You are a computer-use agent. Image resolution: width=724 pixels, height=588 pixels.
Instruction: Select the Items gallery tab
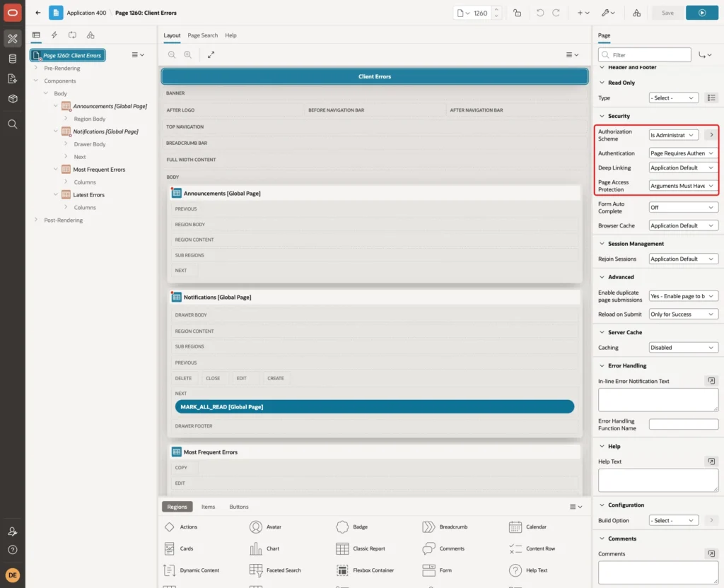click(208, 506)
